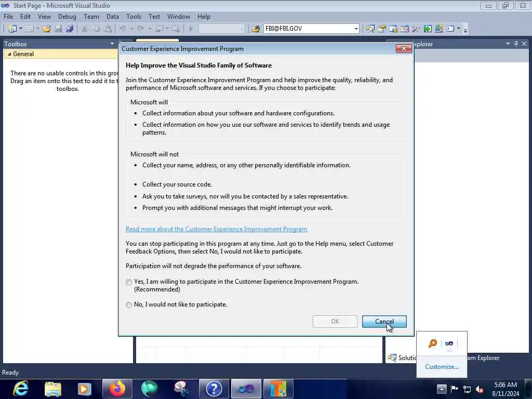The height and width of the screenshot is (399, 532).
Task: Open the File menu
Action: click(8, 17)
